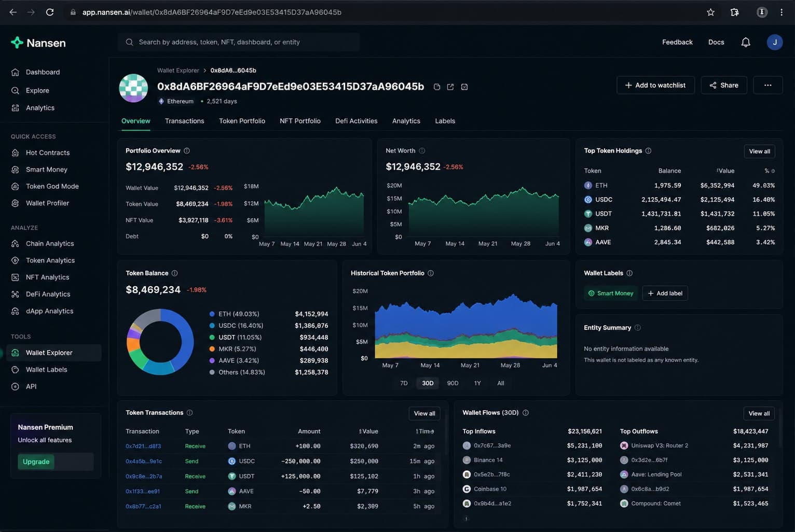795x532 pixels.
Task: Launch Token God Mode from sidebar
Action: 52,186
